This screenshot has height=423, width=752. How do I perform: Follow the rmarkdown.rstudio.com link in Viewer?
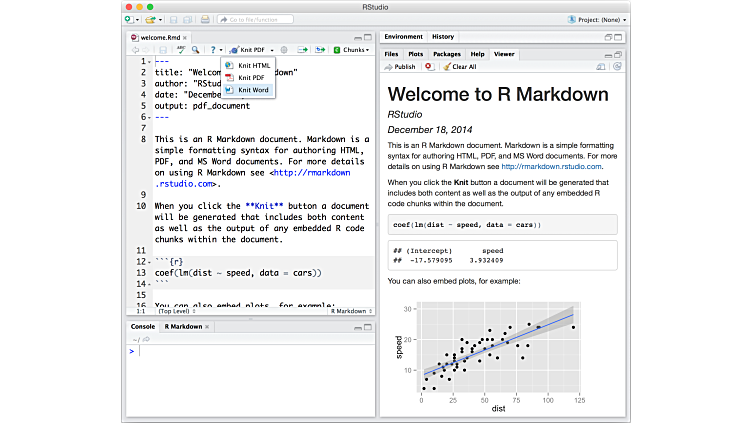549,167
